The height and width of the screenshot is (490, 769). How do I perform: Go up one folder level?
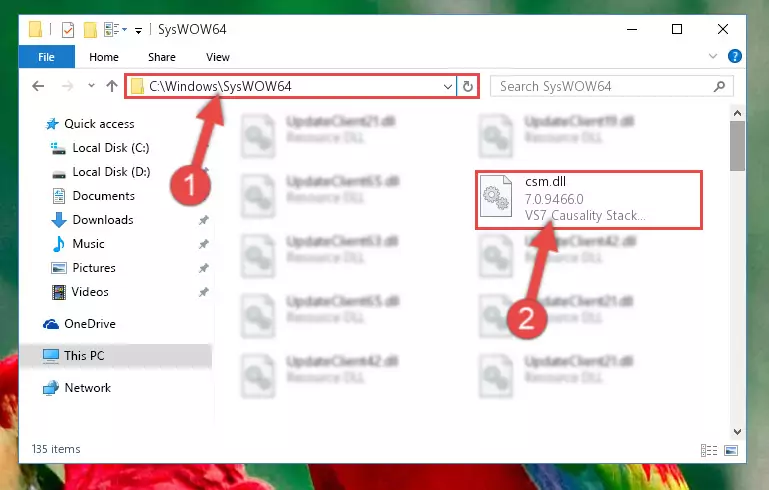click(112, 86)
